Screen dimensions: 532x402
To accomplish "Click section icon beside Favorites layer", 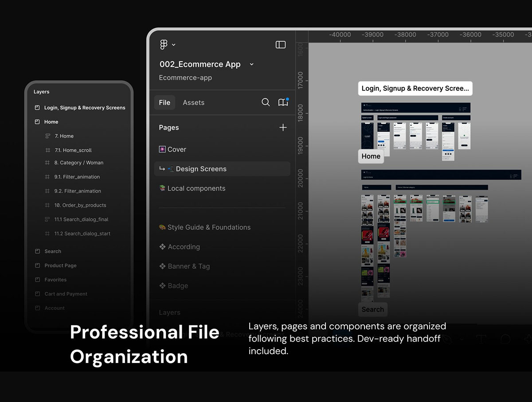I will click(37, 280).
